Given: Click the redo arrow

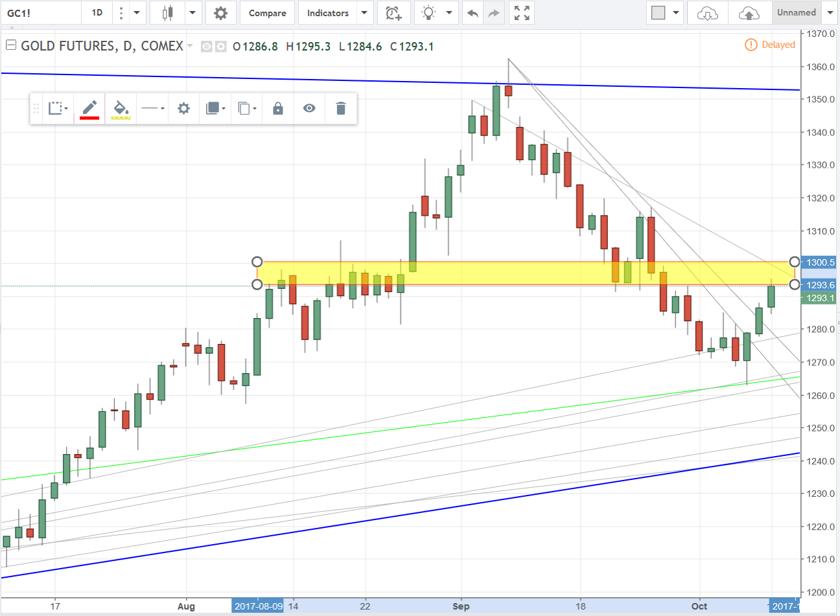Looking at the screenshot, I should 494,13.
